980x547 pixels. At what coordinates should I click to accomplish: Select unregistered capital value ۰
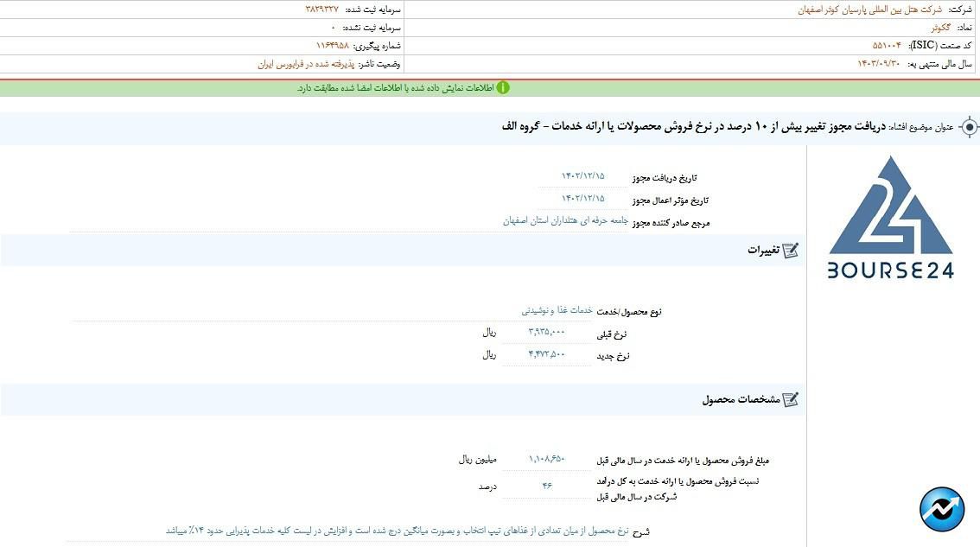333,28
